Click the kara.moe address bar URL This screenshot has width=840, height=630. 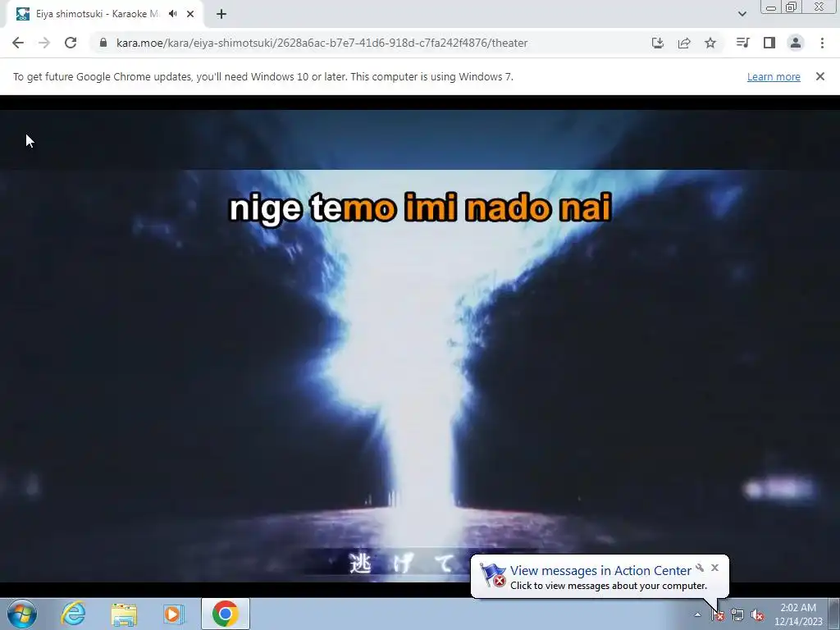point(322,43)
